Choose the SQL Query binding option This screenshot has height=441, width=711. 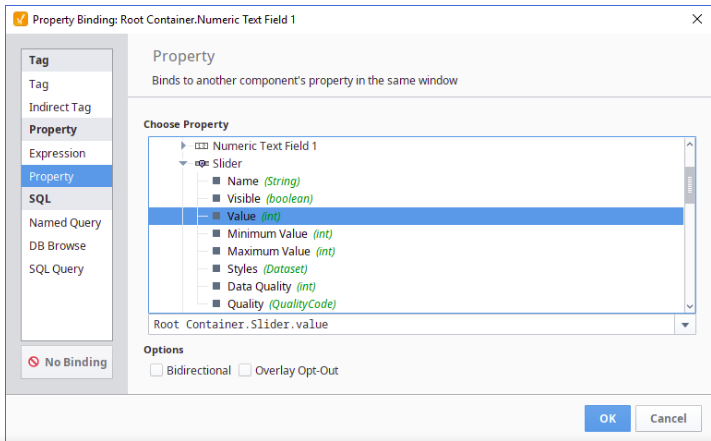56,269
